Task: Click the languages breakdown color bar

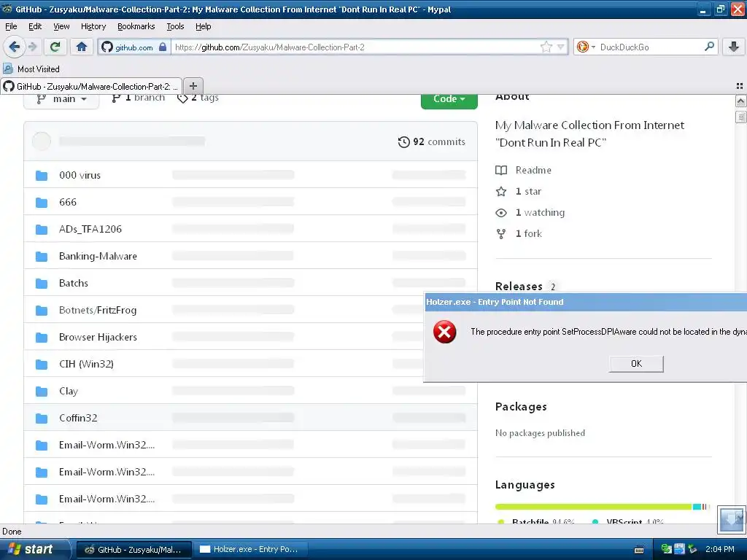Action: point(603,507)
